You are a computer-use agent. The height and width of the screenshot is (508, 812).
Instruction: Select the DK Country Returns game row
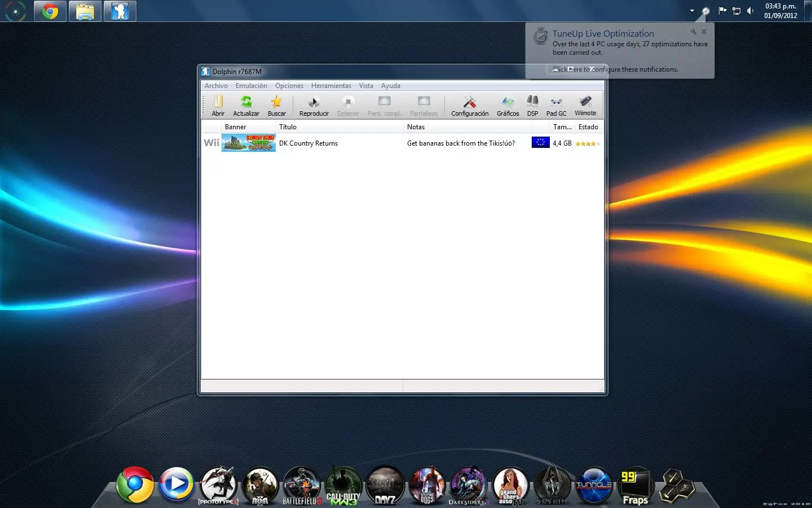click(x=308, y=143)
